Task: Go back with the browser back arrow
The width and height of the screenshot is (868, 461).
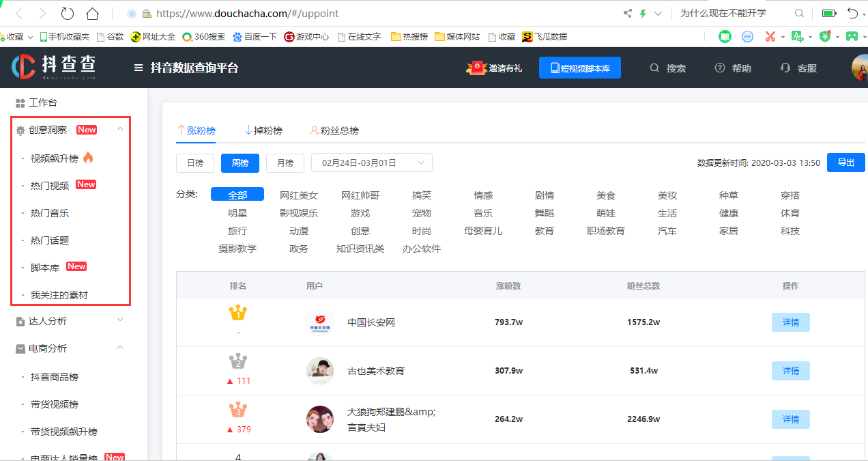Action: (19, 14)
